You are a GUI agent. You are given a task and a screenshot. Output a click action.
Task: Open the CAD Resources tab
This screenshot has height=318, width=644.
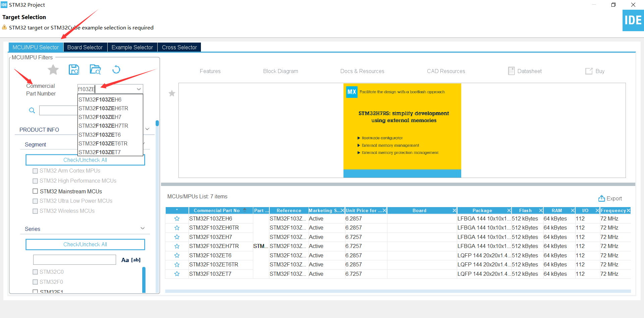(x=446, y=71)
